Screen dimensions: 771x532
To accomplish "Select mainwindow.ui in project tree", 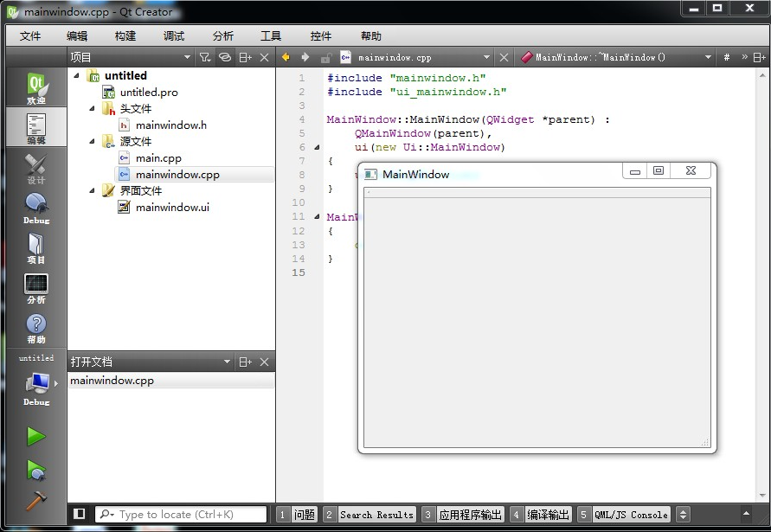I will coord(171,207).
